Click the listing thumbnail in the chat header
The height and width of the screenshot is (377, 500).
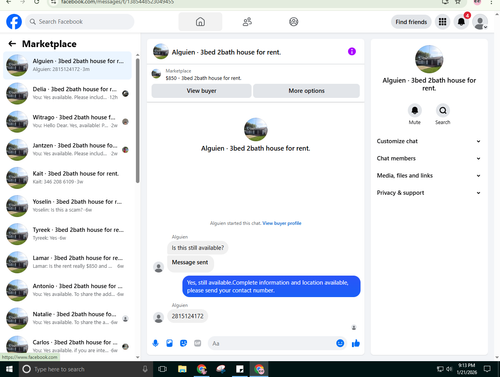click(161, 51)
